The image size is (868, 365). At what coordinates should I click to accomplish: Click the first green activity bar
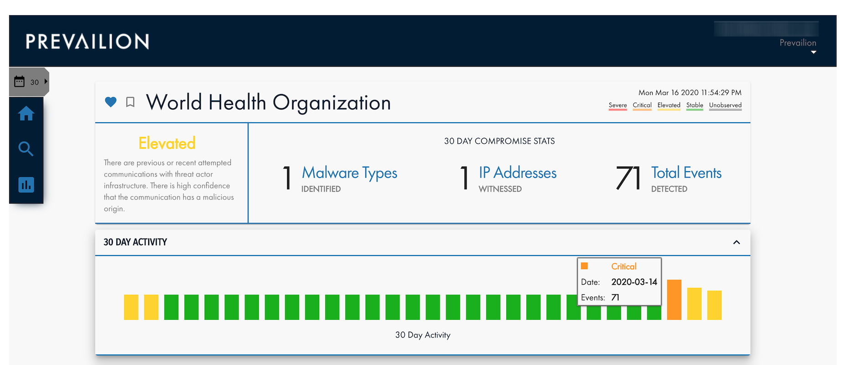click(171, 307)
